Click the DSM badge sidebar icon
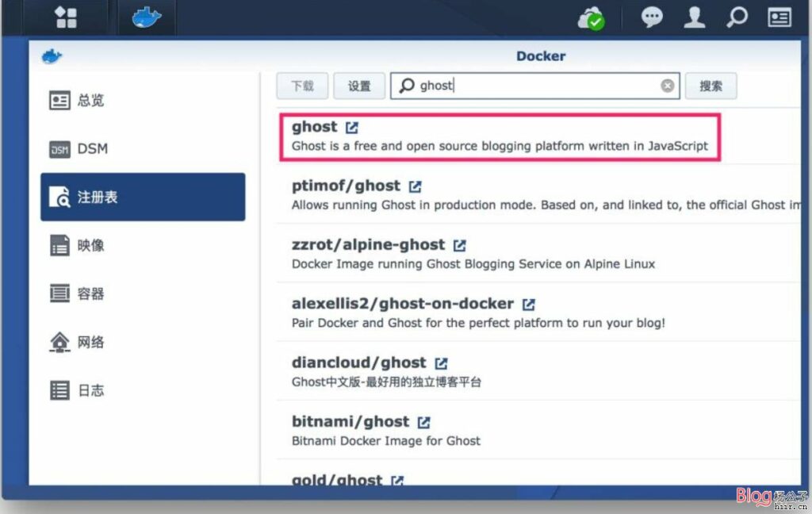This screenshot has width=812, height=514. 59,150
